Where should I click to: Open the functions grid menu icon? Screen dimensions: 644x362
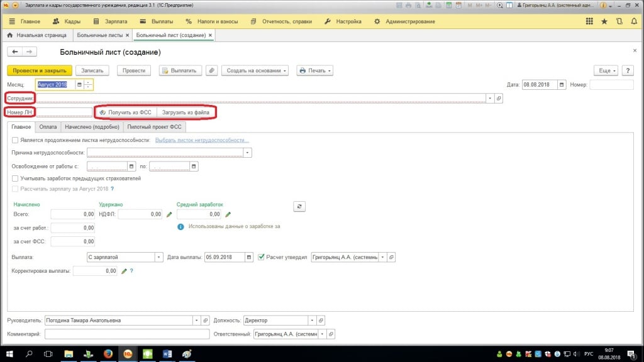click(x=589, y=21)
